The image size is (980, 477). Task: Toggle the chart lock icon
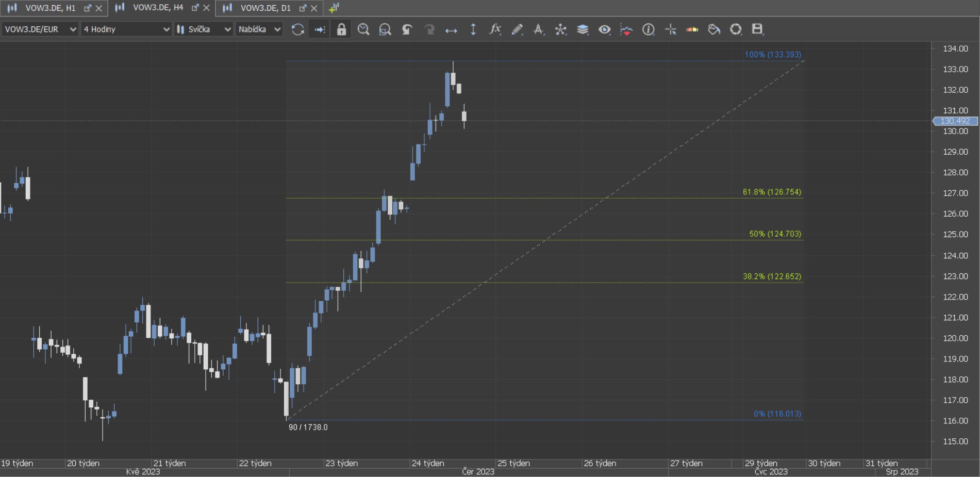tap(341, 29)
